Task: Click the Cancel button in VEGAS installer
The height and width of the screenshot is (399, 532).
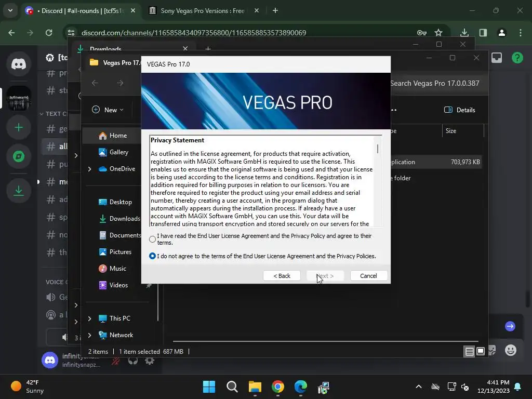Action: tap(368, 276)
